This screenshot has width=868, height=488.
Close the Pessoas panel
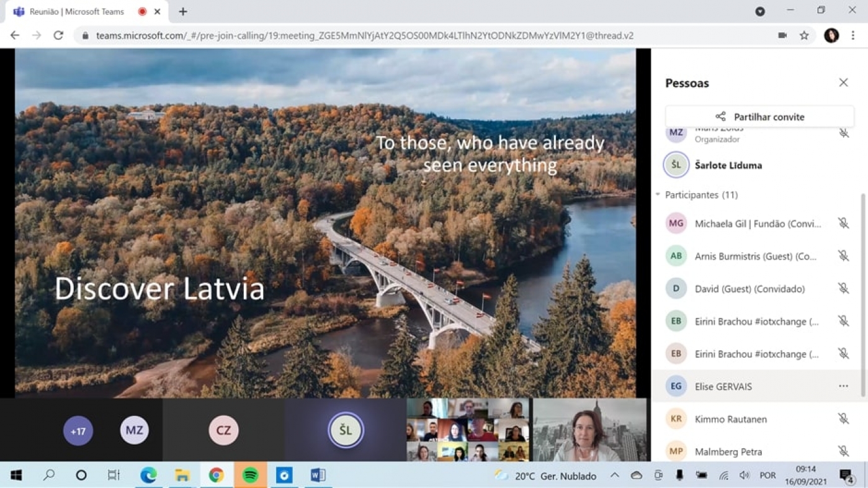click(x=843, y=83)
